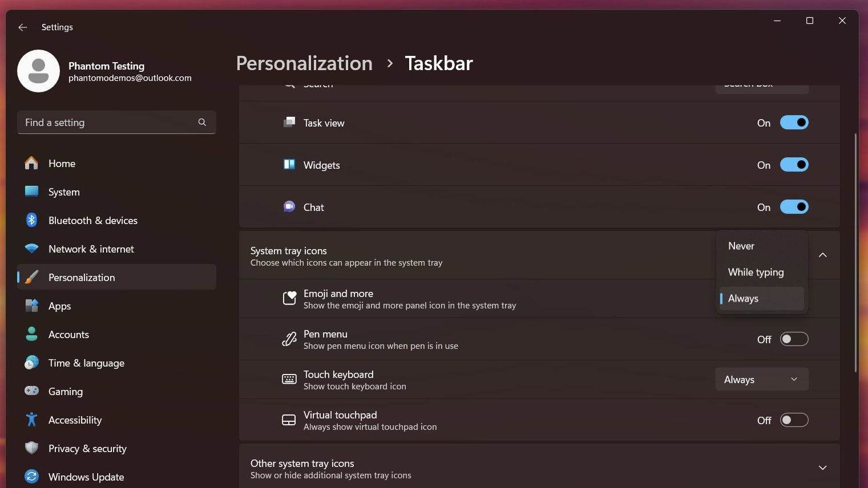Disable the Widgets toggle switch
868x488 pixels.
click(794, 165)
